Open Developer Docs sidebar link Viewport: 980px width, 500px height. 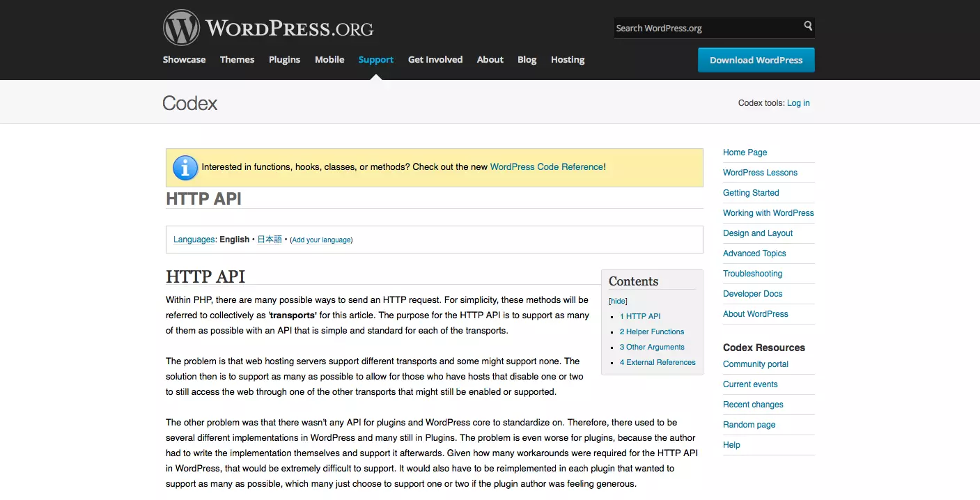coord(752,294)
